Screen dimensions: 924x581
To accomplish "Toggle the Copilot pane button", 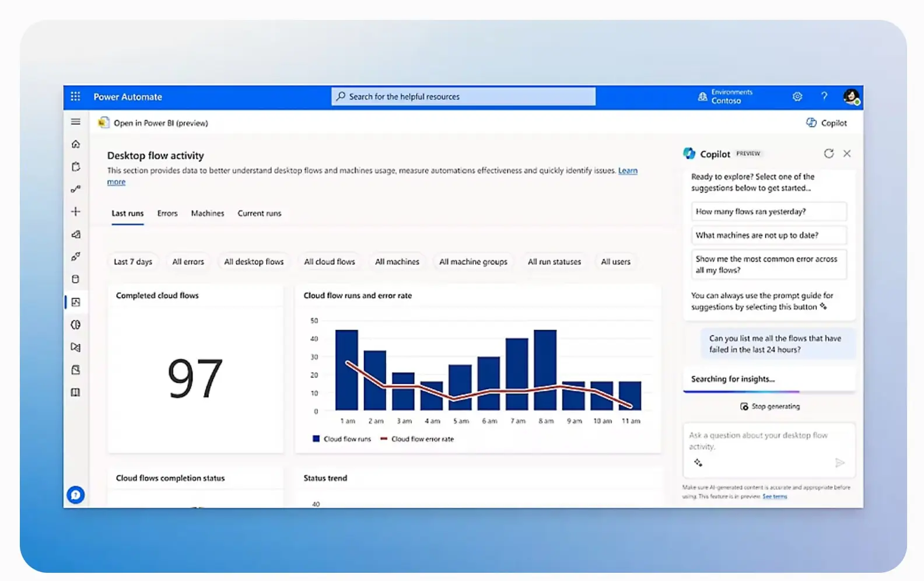I will tap(827, 123).
